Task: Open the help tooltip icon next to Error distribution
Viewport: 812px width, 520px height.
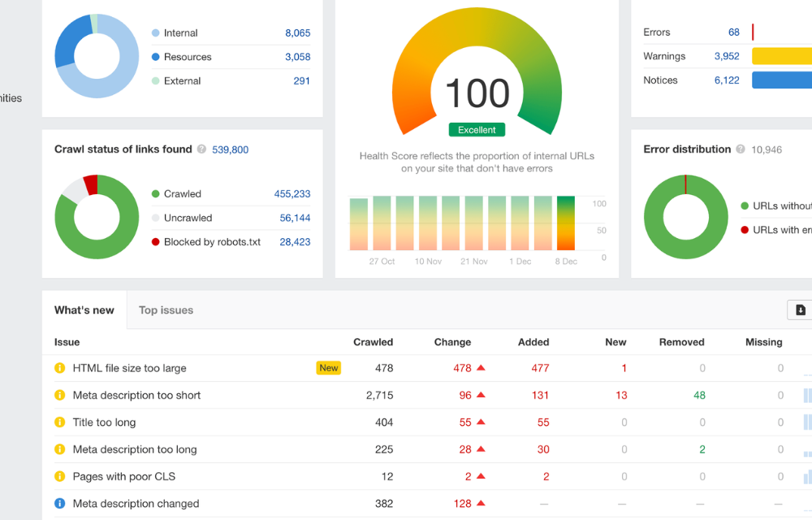Action: [740, 149]
